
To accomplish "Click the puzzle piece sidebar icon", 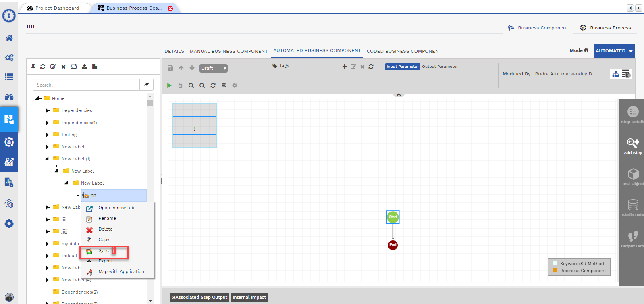I will coord(9,119).
